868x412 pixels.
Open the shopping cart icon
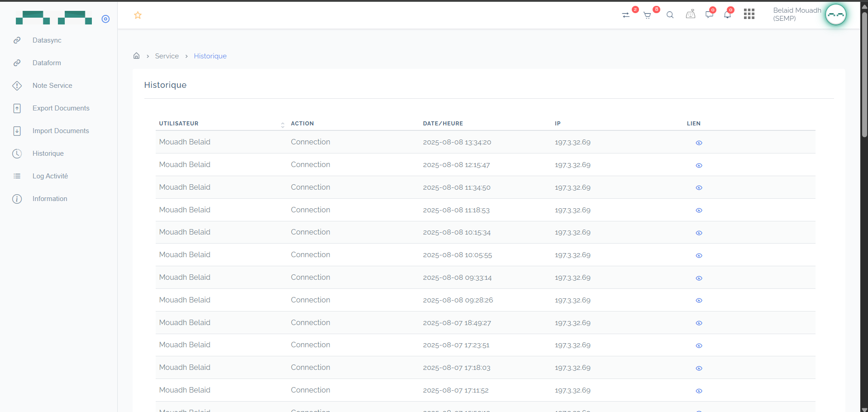[x=647, y=15]
